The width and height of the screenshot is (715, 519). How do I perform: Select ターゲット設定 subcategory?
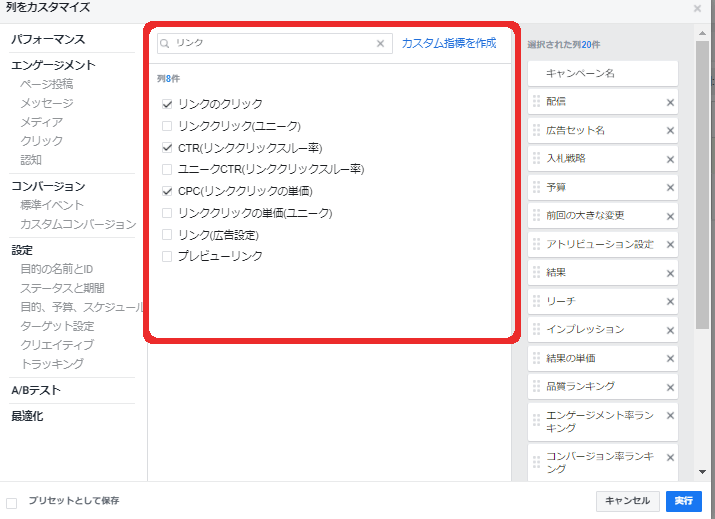tap(57, 326)
